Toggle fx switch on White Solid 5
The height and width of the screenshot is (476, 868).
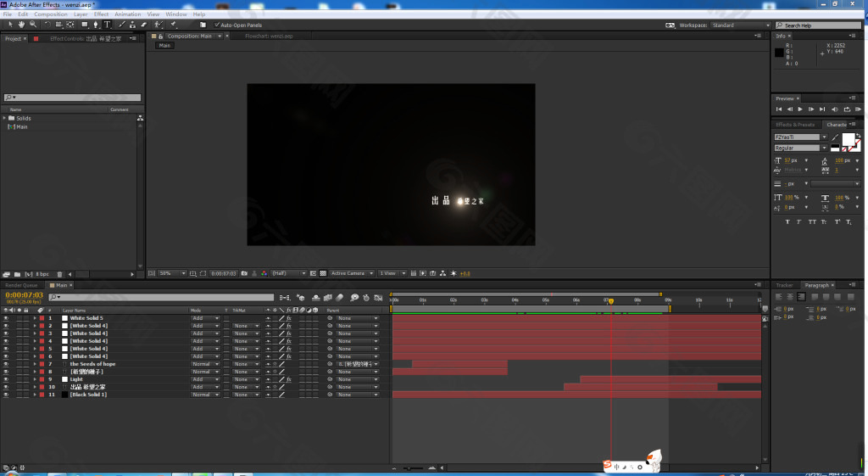point(289,318)
